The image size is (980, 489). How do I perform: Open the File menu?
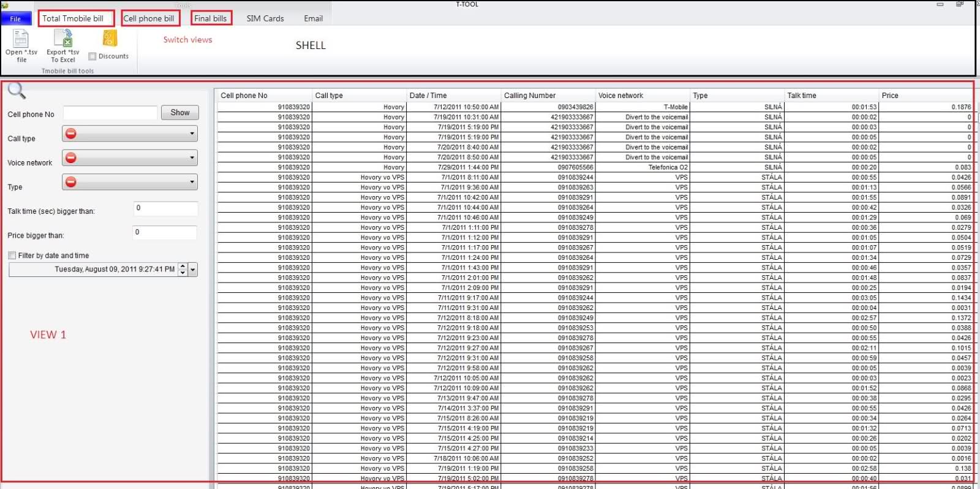click(x=16, y=18)
